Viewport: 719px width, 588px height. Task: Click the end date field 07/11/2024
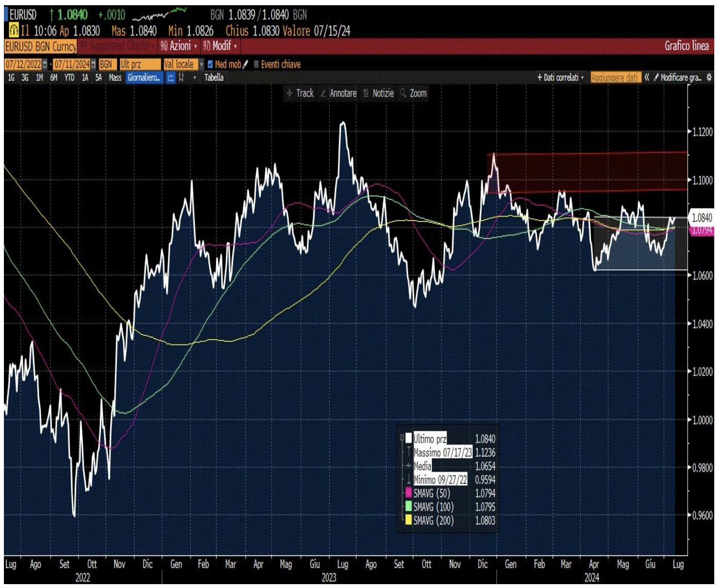[72, 65]
